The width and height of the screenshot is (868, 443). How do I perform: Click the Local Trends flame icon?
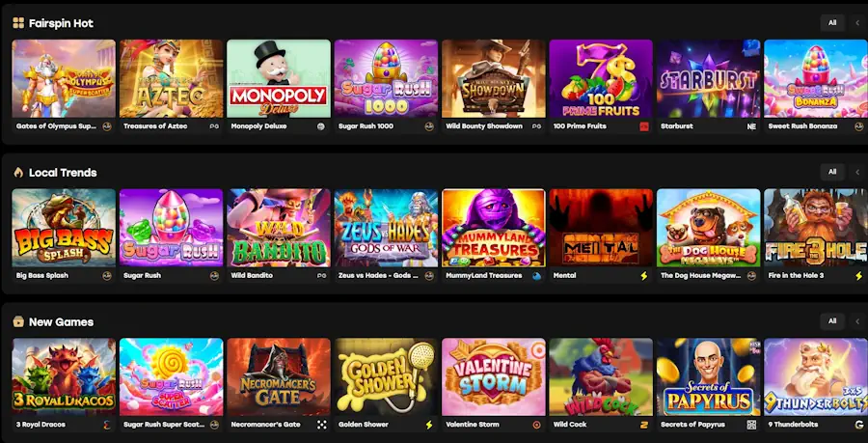pyautogui.click(x=18, y=172)
